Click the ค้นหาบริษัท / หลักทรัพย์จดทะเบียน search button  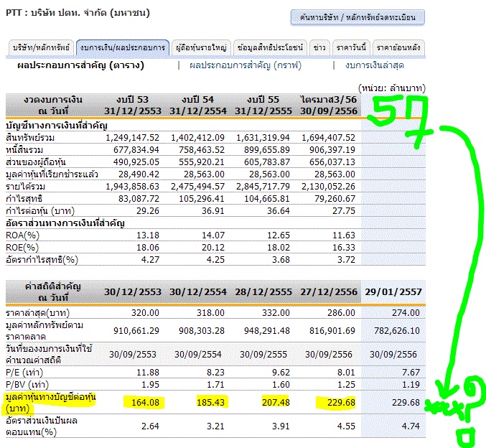tap(358, 17)
